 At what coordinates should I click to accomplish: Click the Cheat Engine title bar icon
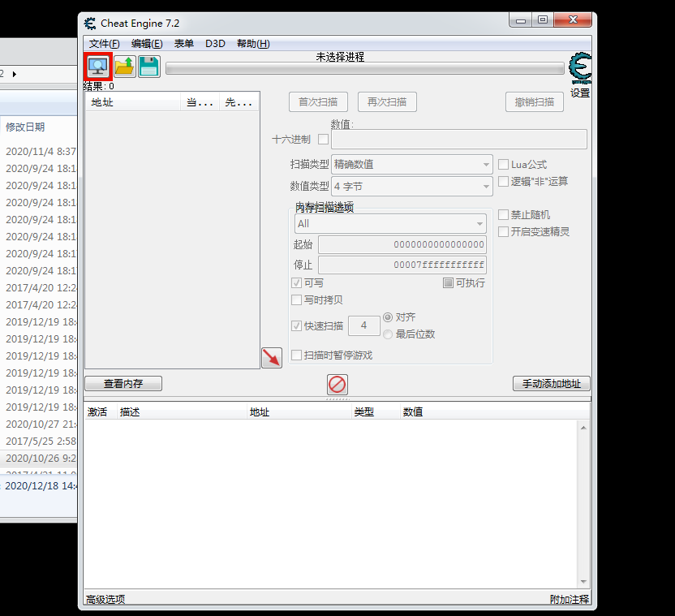[90, 24]
